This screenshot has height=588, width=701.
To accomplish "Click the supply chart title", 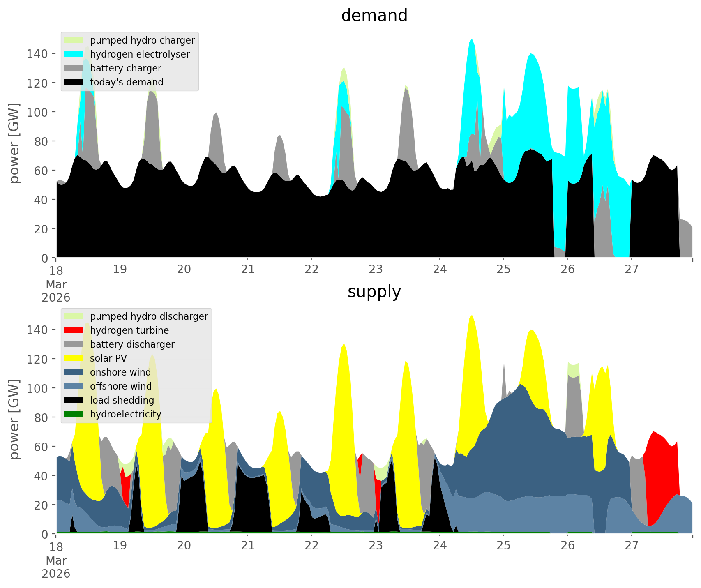I will [374, 292].
